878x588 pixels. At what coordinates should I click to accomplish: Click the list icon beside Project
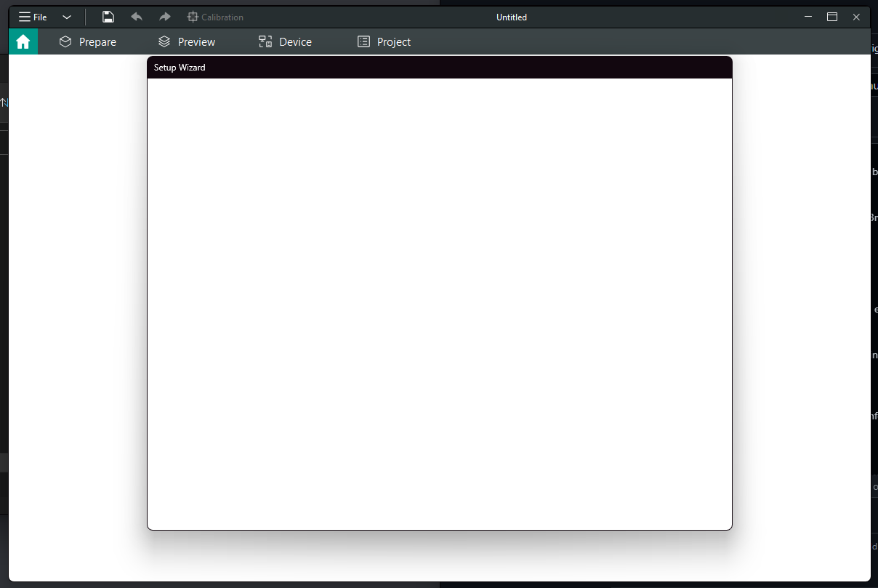click(x=363, y=41)
